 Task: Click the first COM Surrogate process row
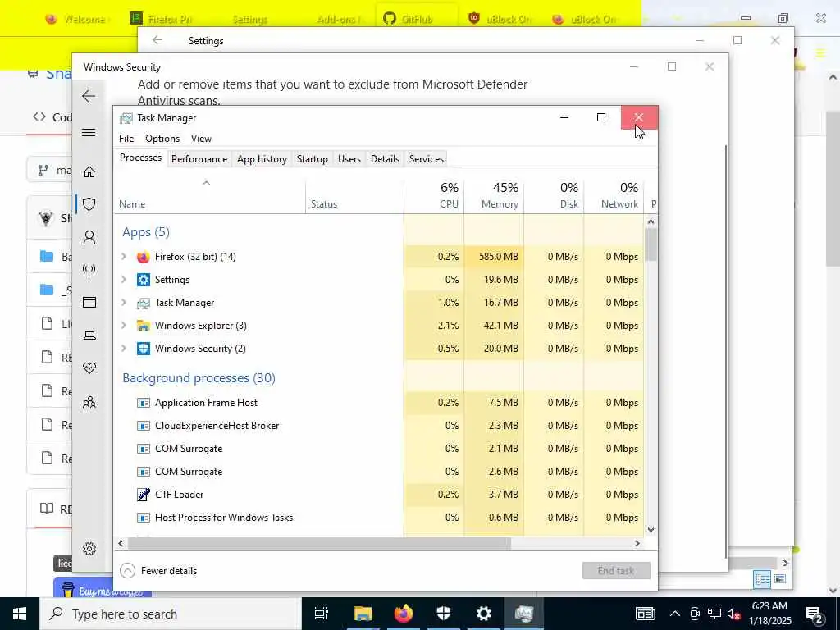pyautogui.click(x=378, y=449)
